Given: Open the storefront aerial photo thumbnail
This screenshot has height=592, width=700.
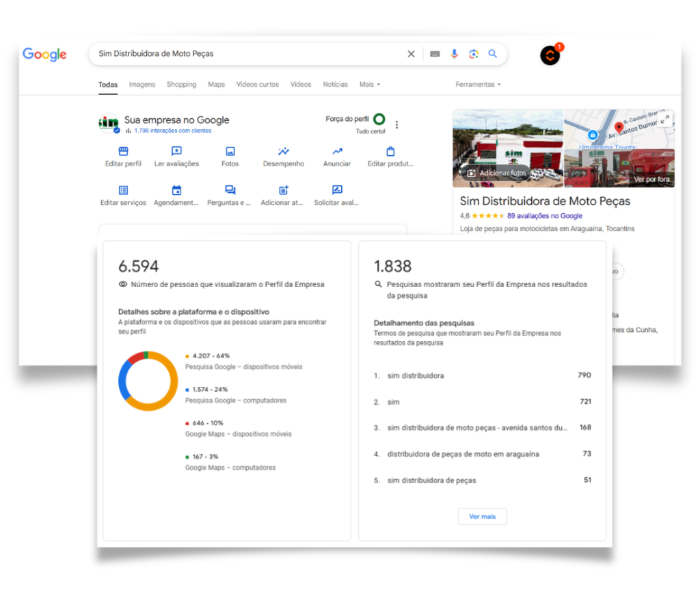Looking at the screenshot, I should point(508,148).
